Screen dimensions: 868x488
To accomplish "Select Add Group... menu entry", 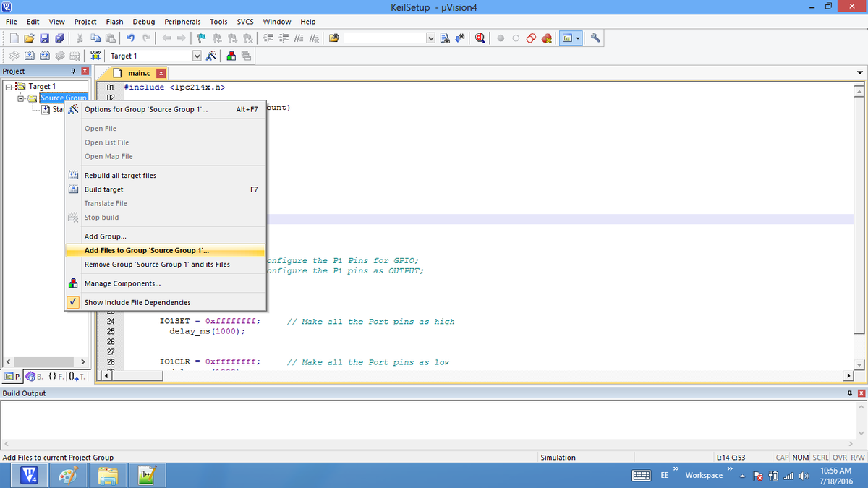I will [x=166, y=236].
